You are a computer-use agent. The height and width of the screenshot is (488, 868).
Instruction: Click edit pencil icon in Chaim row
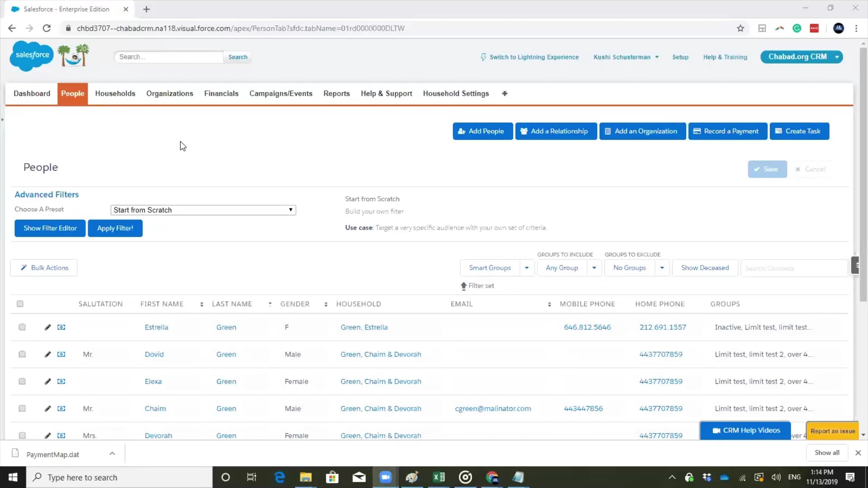(x=47, y=408)
